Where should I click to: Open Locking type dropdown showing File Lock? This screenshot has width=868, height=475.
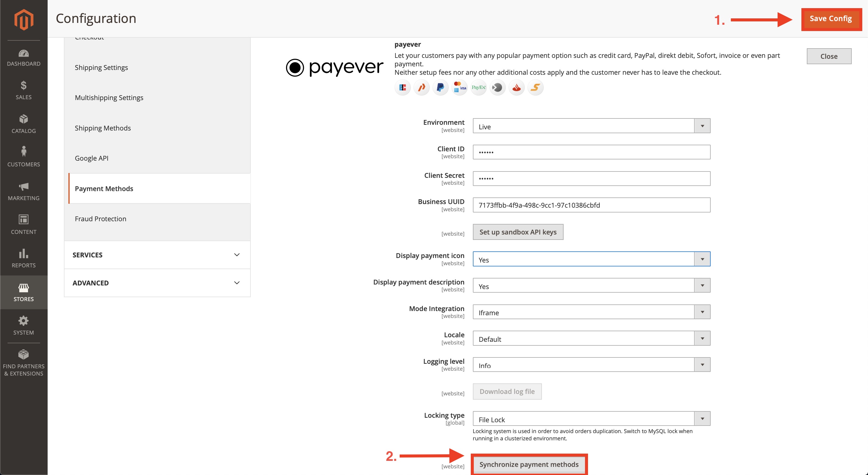tap(591, 419)
